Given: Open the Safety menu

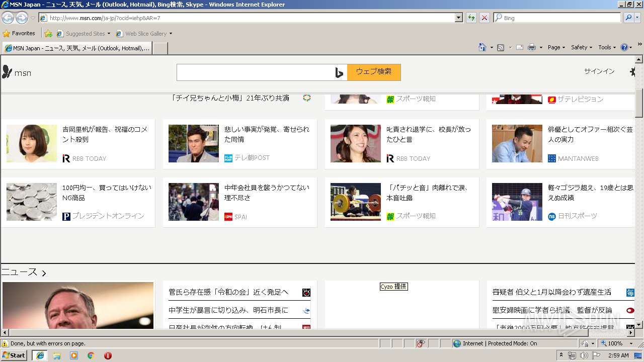Looking at the screenshot, I should (582, 47).
